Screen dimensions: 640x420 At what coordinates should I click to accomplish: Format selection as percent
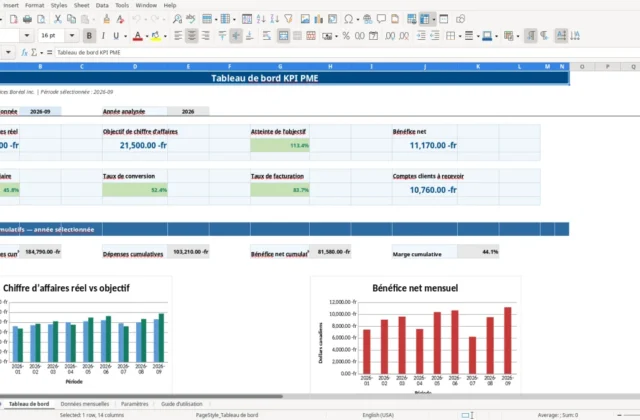coord(346,36)
